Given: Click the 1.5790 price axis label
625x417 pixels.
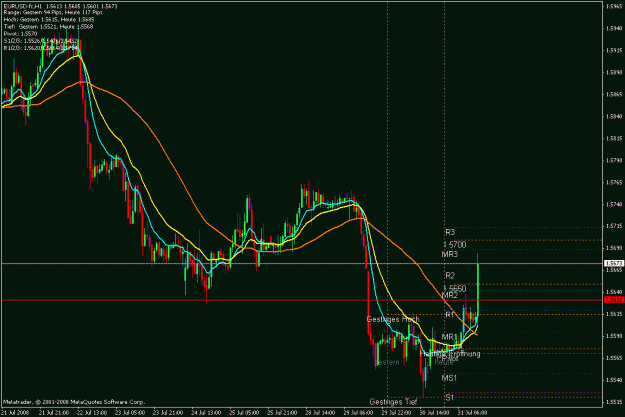Looking at the screenshot, I should (x=614, y=160).
